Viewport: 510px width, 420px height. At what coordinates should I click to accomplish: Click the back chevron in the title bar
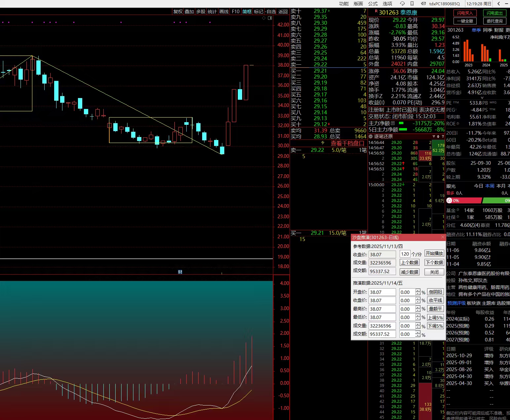pos(498,4)
